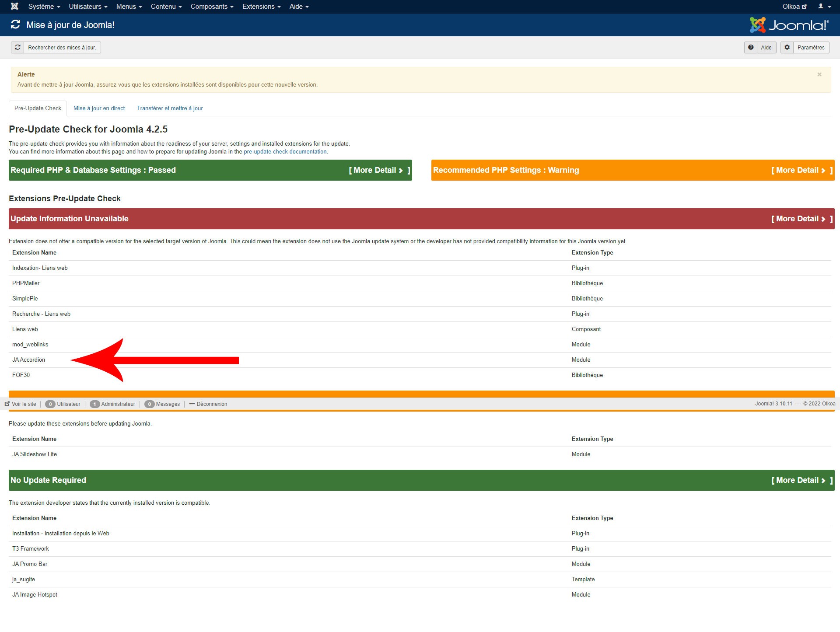
Task: Switch to Transférer et mettre à jour tab
Action: (170, 108)
